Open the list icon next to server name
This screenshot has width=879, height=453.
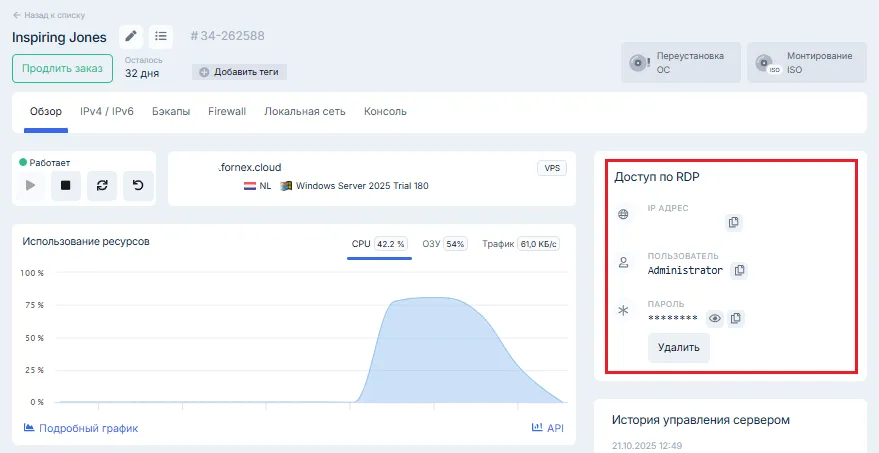[x=161, y=37]
